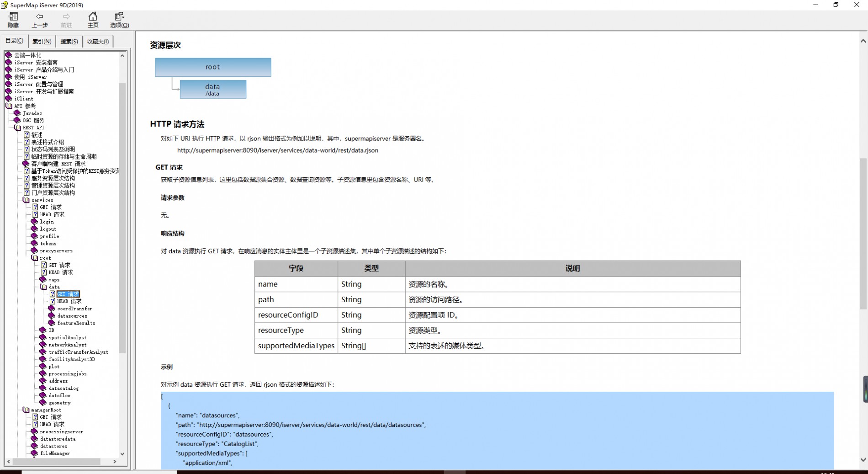Screen dimensions: 868x474
Task: Click the contents tree vertical scrollbar
Action: pos(122,218)
